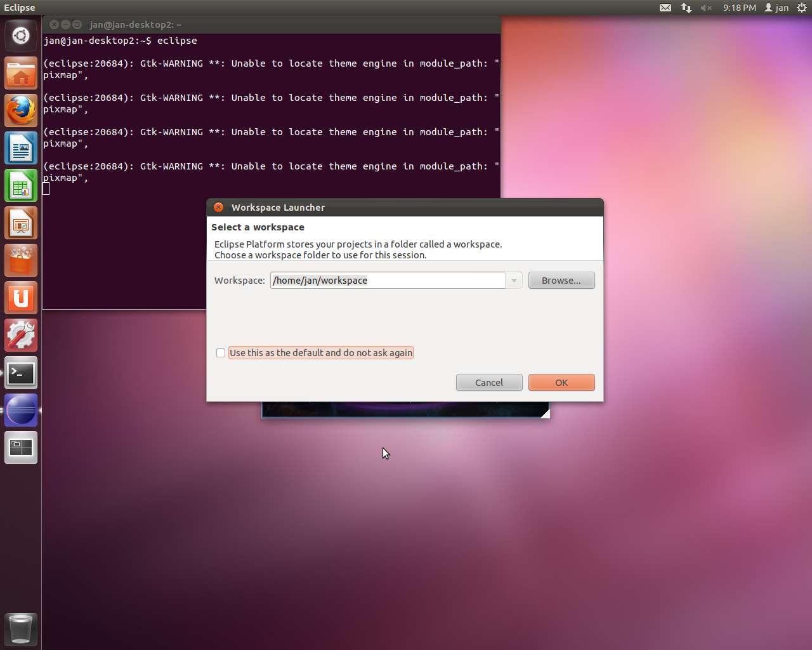The width and height of the screenshot is (812, 650).
Task: Click the Cancel button
Action: pos(489,383)
